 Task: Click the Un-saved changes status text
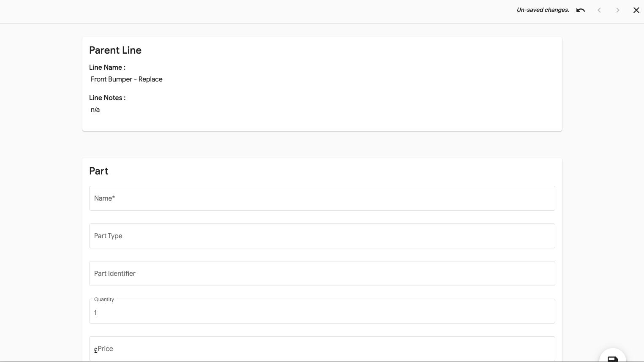tap(543, 10)
